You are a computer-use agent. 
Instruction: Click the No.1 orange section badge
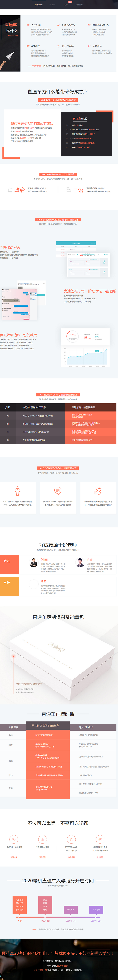coord(58,100)
